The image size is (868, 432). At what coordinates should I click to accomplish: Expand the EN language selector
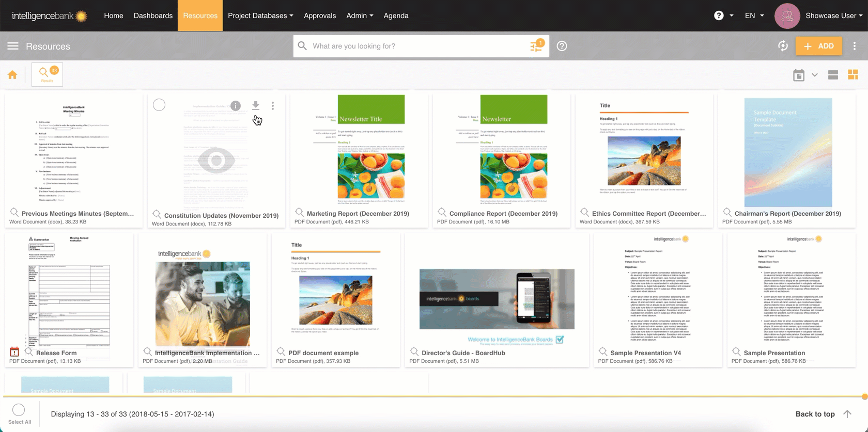point(754,15)
